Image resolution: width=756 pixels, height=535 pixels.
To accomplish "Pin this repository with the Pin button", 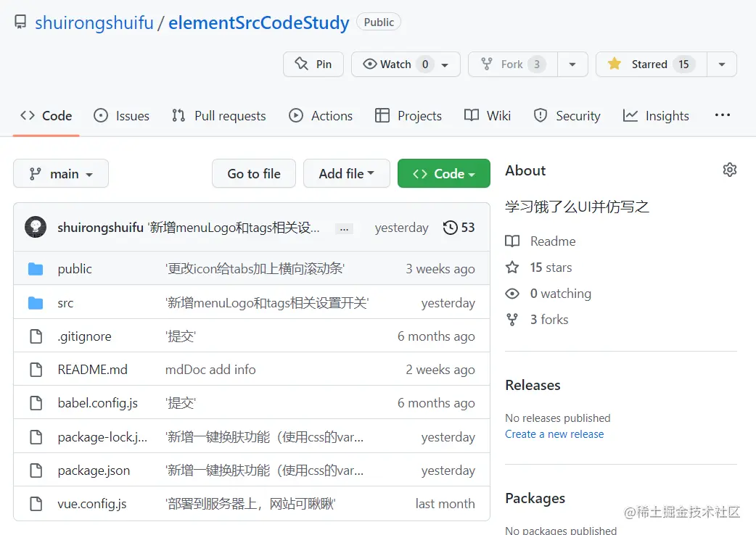I will 313,64.
